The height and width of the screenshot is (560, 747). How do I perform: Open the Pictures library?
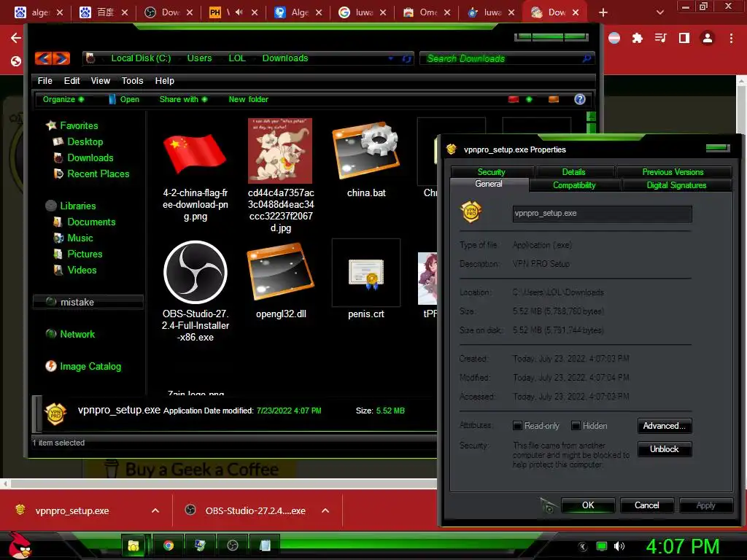click(x=85, y=254)
